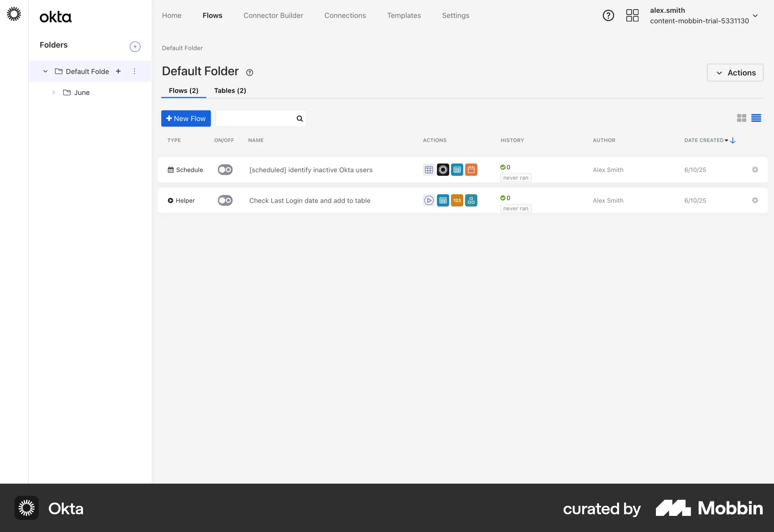
Task: Click the orange calendar connector icon
Action: coord(471,170)
